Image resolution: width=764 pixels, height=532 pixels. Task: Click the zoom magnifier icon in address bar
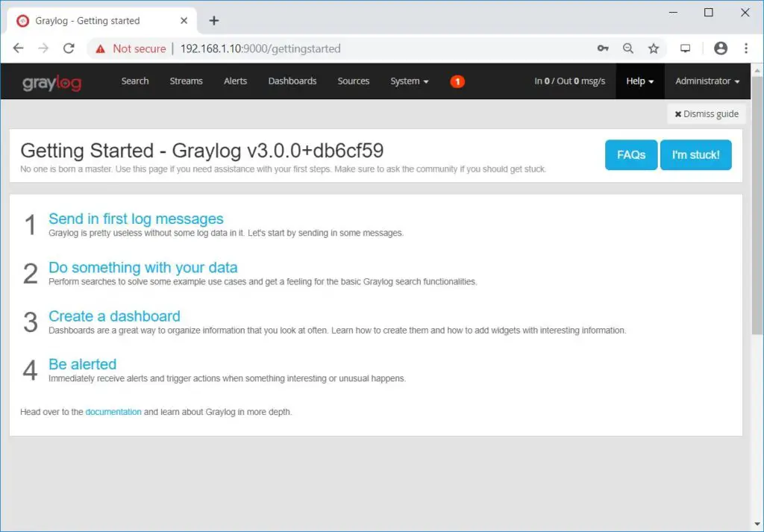pyautogui.click(x=628, y=48)
